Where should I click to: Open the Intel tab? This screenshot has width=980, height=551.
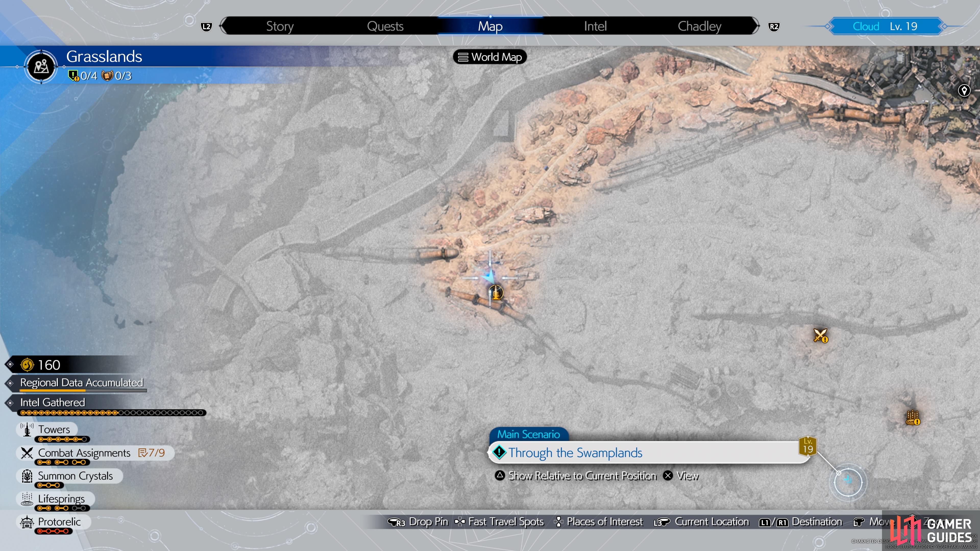(x=595, y=26)
